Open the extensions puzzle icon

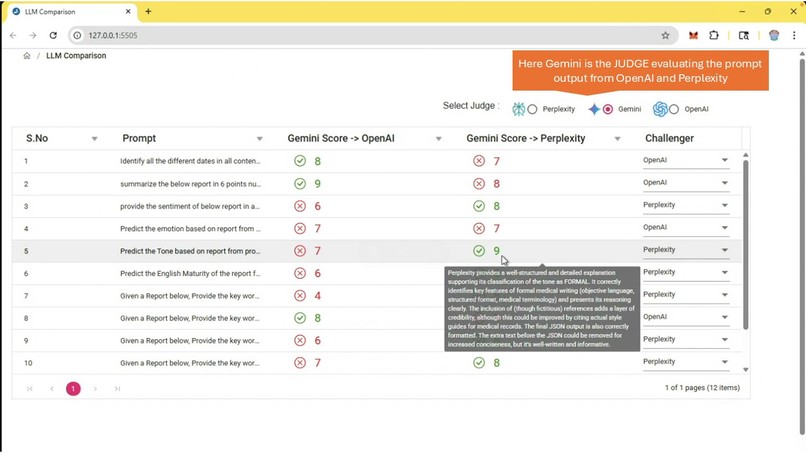(x=713, y=35)
